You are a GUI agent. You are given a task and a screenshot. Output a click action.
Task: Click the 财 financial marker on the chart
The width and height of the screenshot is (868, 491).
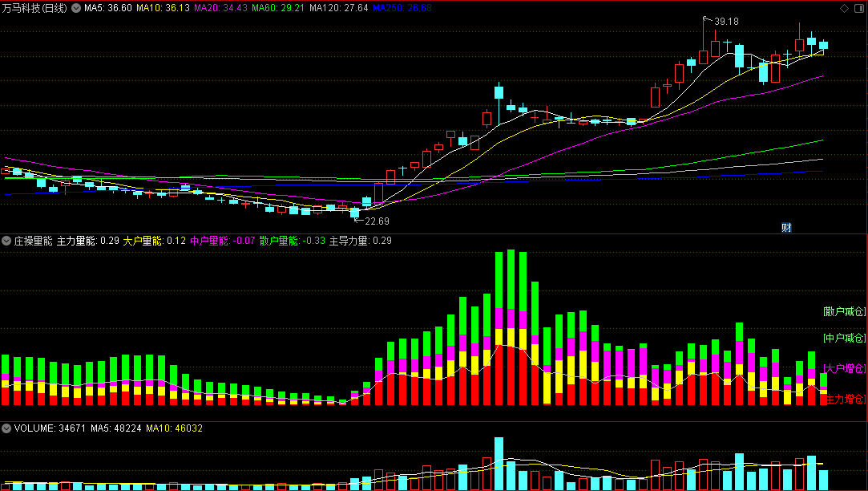(x=786, y=228)
